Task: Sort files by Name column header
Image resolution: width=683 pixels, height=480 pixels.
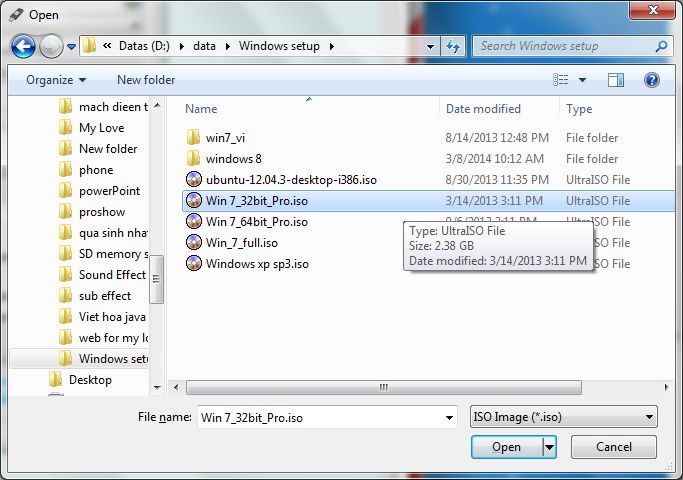Action: pos(201,109)
